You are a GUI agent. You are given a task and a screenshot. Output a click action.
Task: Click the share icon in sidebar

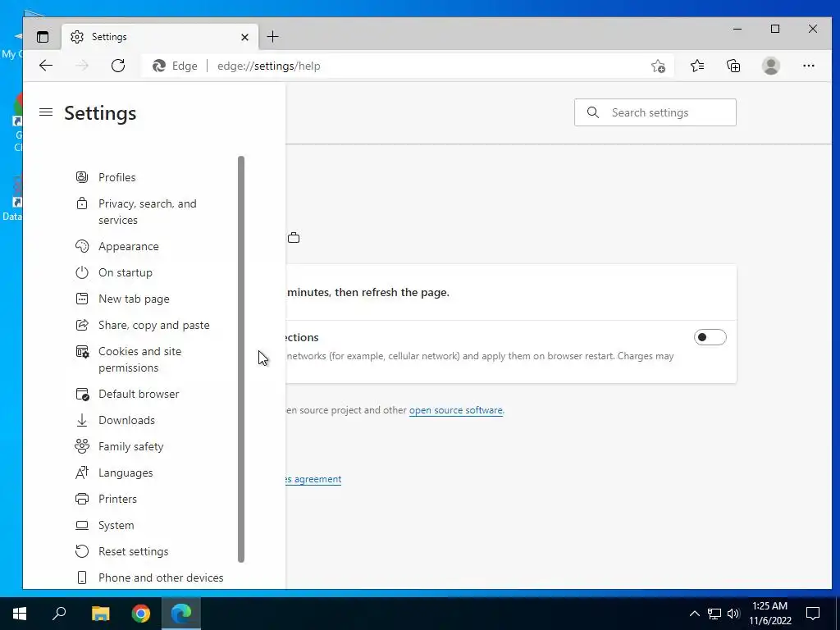82,325
